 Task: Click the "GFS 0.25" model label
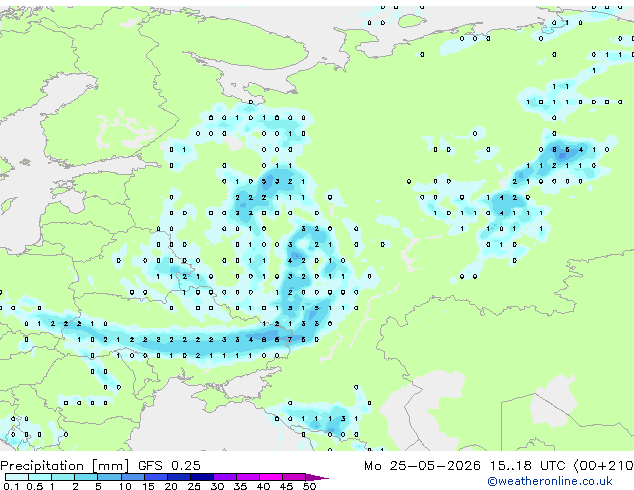(169, 466)
